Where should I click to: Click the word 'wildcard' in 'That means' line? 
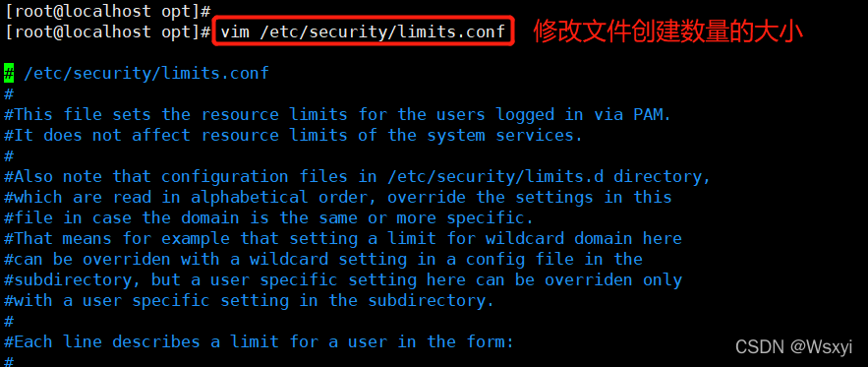(x=525, y=238)
